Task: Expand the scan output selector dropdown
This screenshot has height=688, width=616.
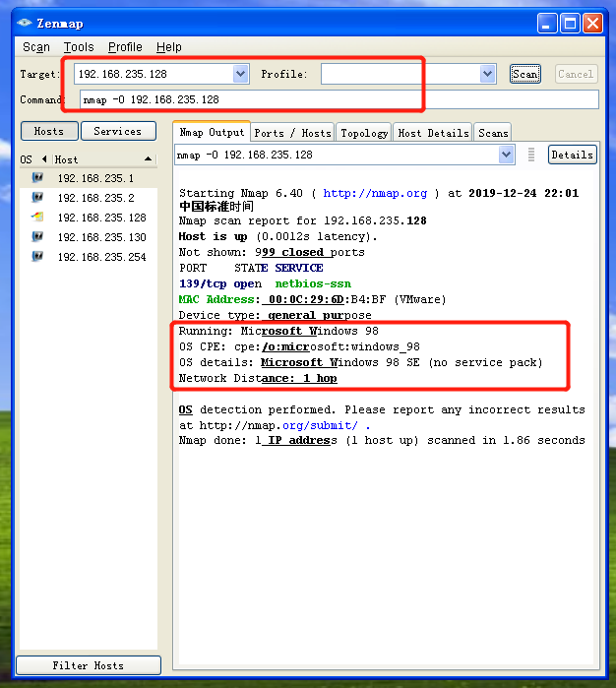Action: click(506, 155)
